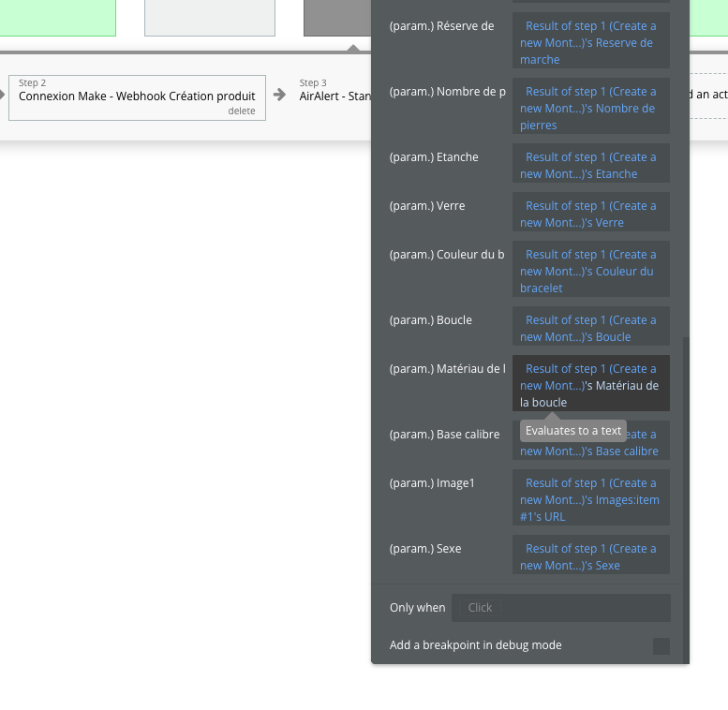
Task: Edit the Verre parameter expression
Action: pyautogui.click(x=590, y=212)
